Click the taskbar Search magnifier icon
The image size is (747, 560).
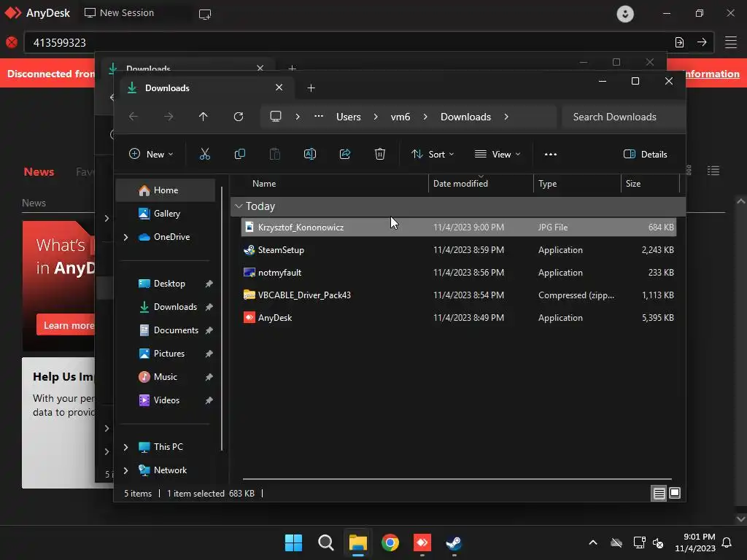tap(326, 542)
